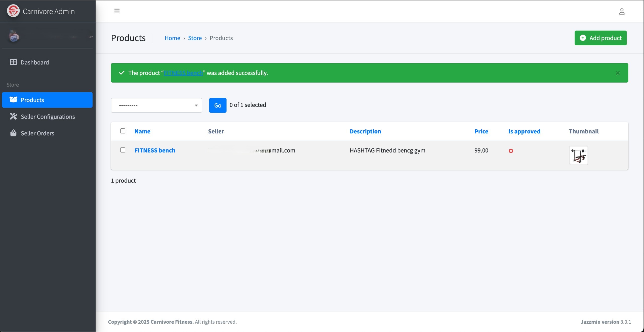The width and height of the screenshot is (644, 332).
Task: Click the sidebar user avatar picture
Action: click(14, 36)
